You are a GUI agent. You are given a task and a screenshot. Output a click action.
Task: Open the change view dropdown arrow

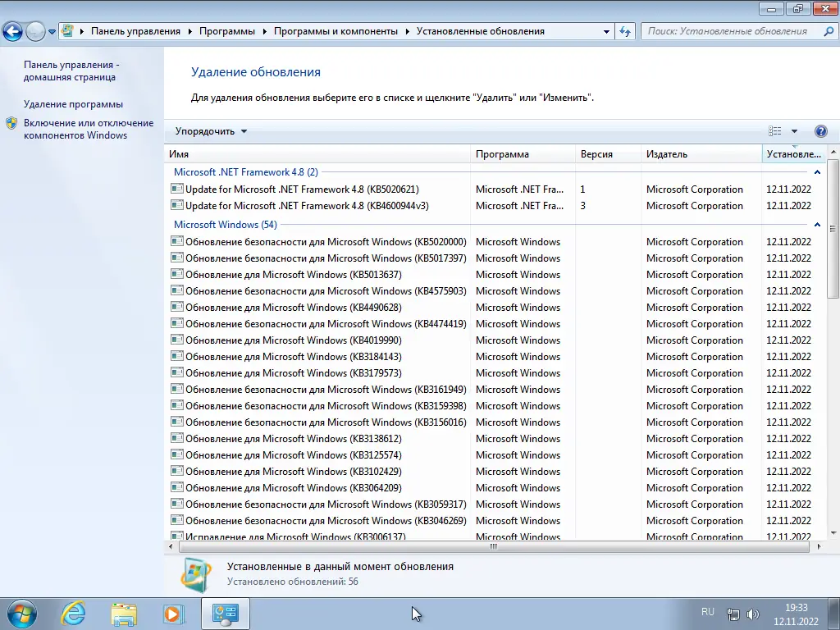(x=794, y=130)
